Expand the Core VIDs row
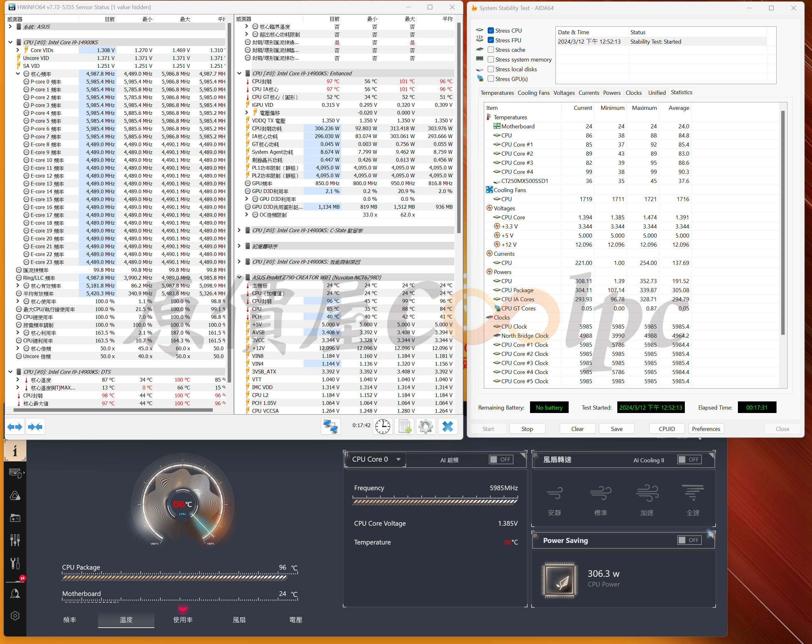The height and width of the screenshot is (644, 812). coord(18,50)
